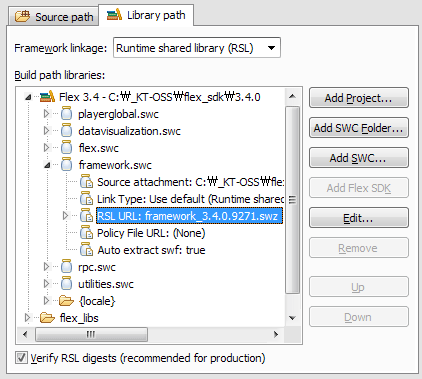Viewport: 422px width, 379px height.
Task: Collapse the framework.swc node
Action: point(47,165)
